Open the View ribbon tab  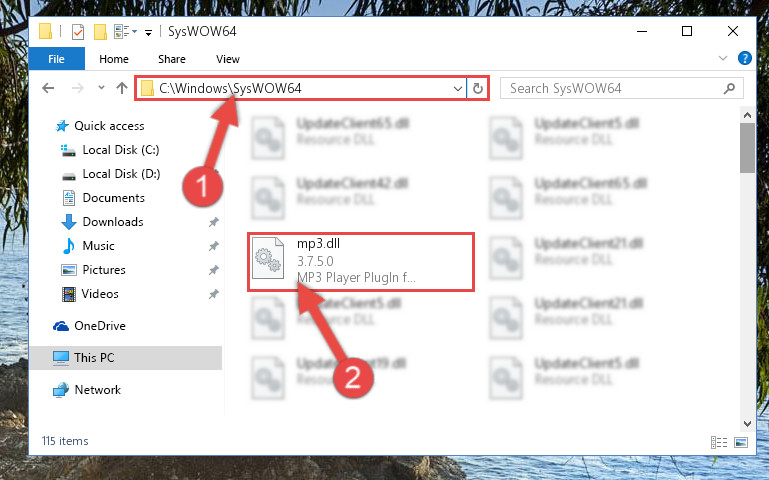pyautogui.click(x=228, y=59)
